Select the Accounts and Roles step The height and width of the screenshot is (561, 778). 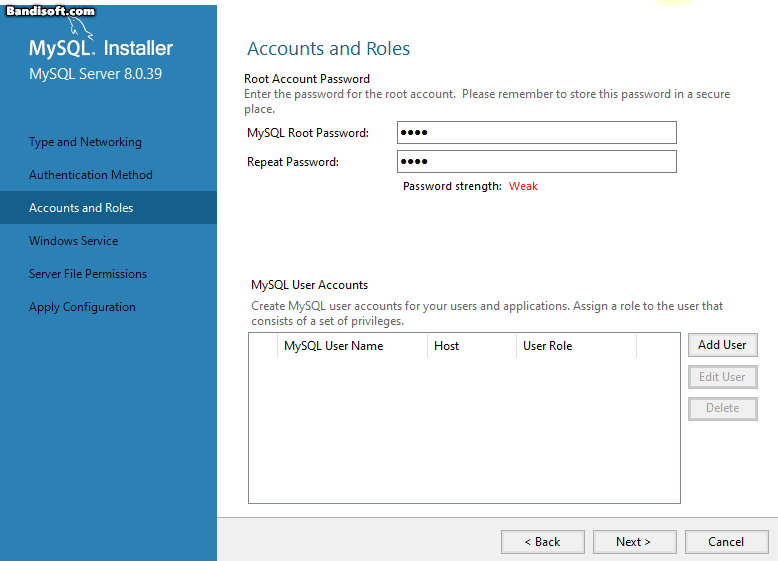click(x=108, y=207)
